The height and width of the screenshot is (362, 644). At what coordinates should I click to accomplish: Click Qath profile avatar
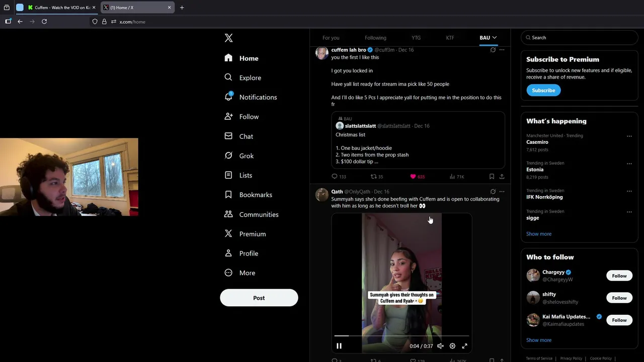322,195
